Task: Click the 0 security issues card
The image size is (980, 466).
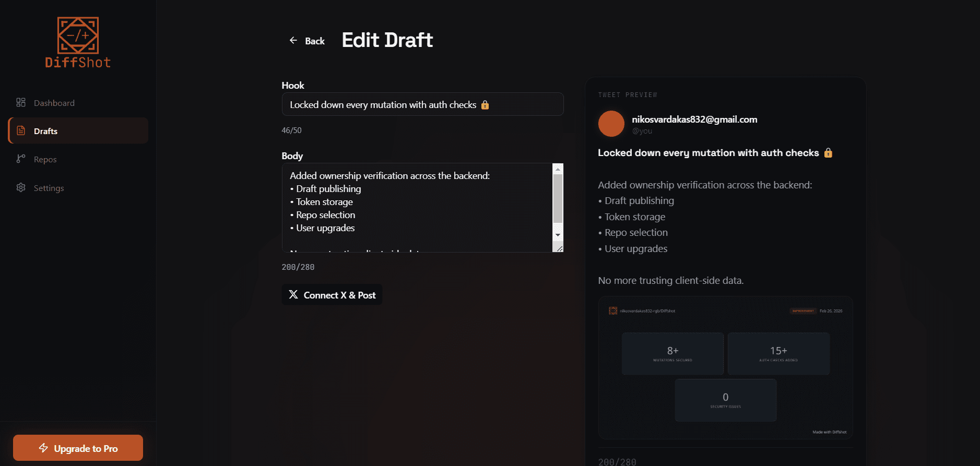Action: [726, 400]
